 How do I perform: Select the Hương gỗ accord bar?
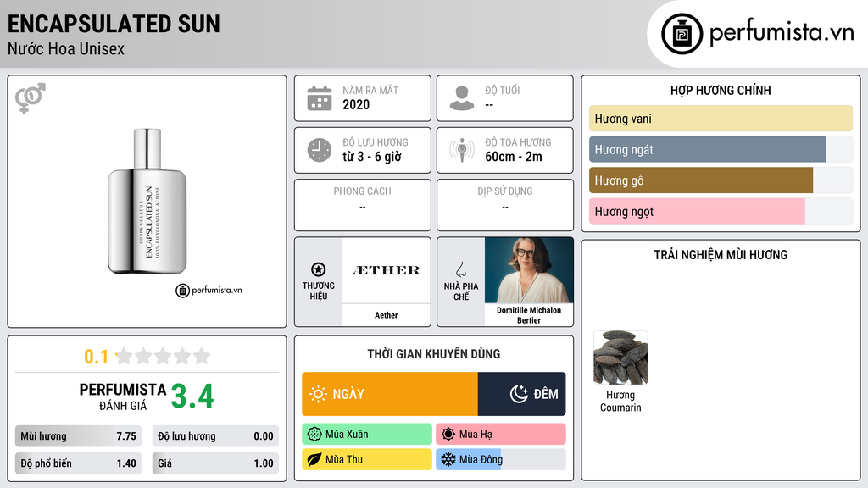(x=721, y=180)
